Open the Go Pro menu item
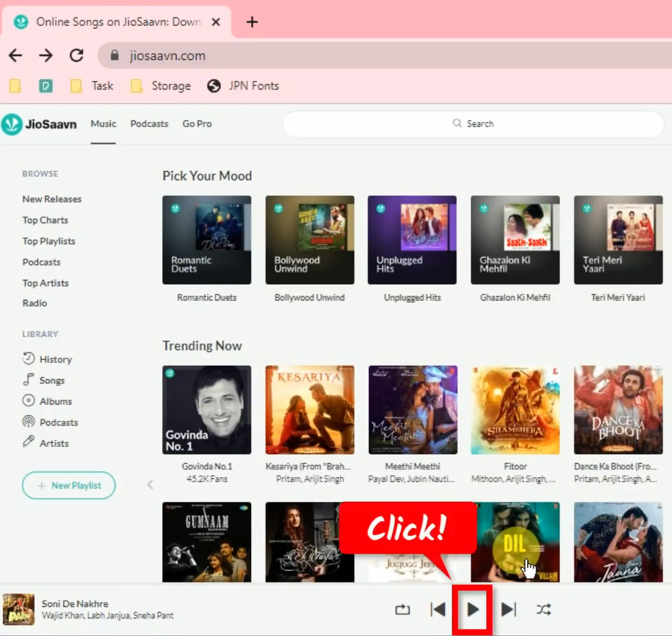 [x=197, y=123]
